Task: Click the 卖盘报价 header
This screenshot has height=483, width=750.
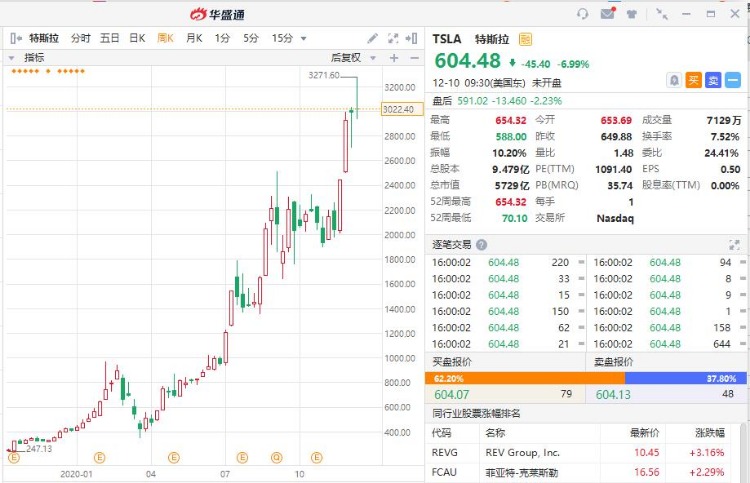Action: click(613, 362)
